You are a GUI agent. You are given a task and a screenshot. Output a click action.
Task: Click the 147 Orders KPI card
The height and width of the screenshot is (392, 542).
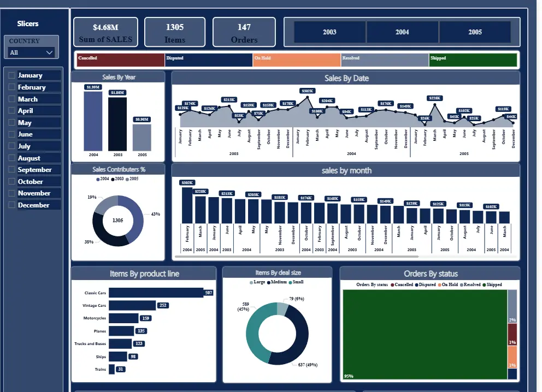pyautogui.click(x=244, y=32)
